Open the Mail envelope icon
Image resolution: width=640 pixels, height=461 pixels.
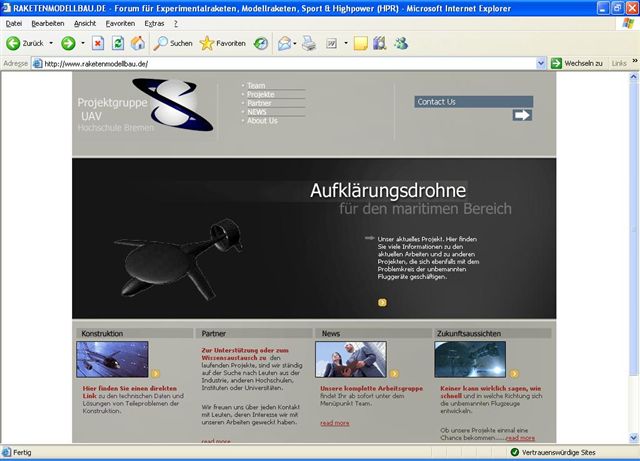pyautogui.click(x=284, y=43)
